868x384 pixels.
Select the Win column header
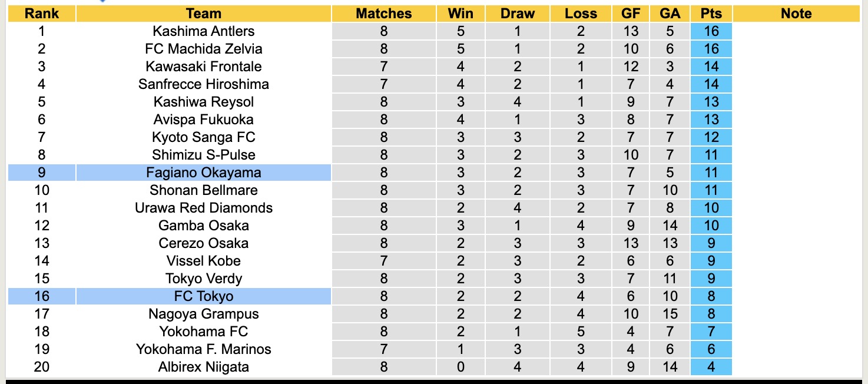click(x=460, y=14)
